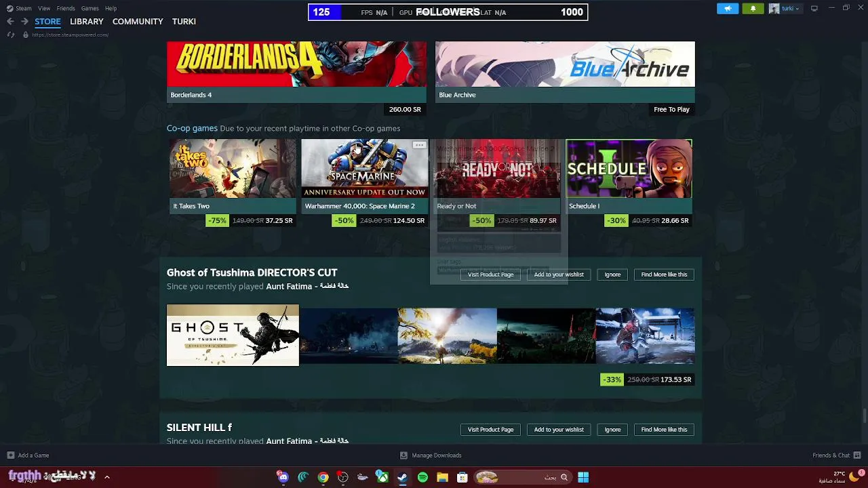The width and height of the screenshot is (868, 488).
Task: Click Ghost of Tsushima -33% price
Action: coord(647,380)
